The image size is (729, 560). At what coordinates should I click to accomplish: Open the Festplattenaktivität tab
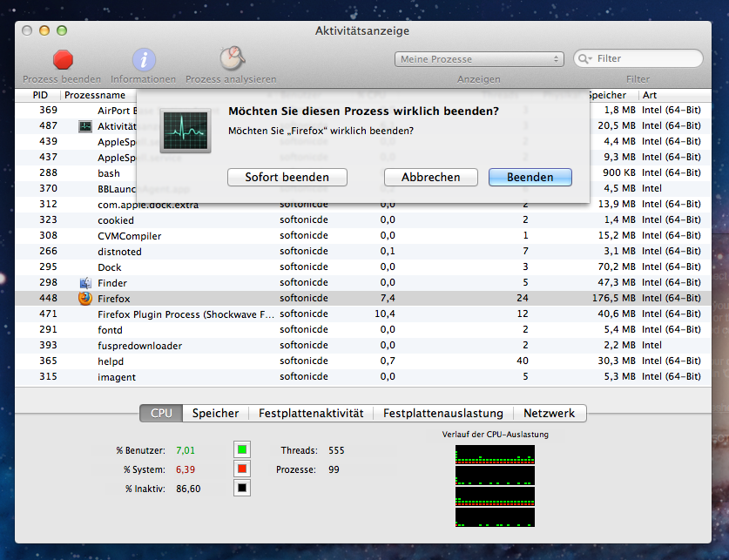pos(311,413)
